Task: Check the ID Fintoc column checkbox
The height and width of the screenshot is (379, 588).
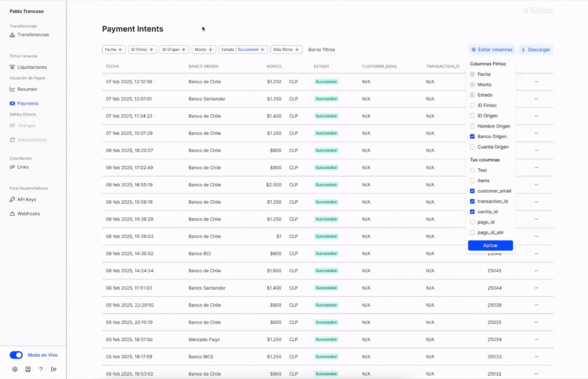Action: coord(472,106)
